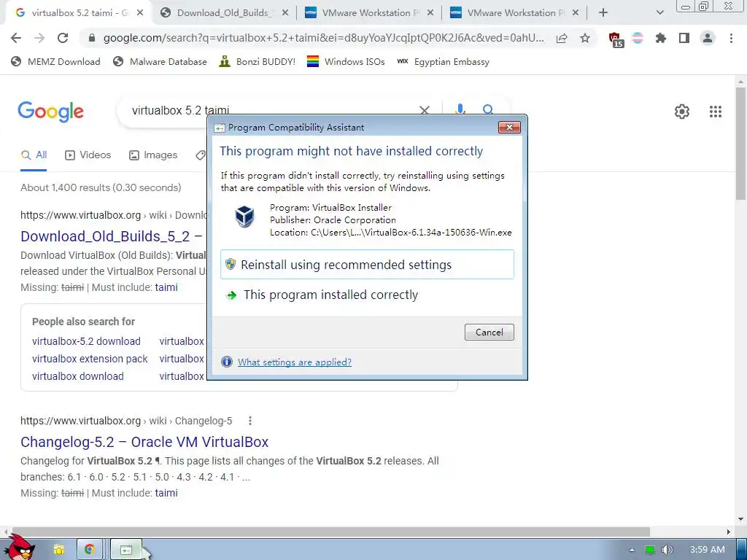
Task: Share this page using the share icon
Action: click(x=562, y=38)
